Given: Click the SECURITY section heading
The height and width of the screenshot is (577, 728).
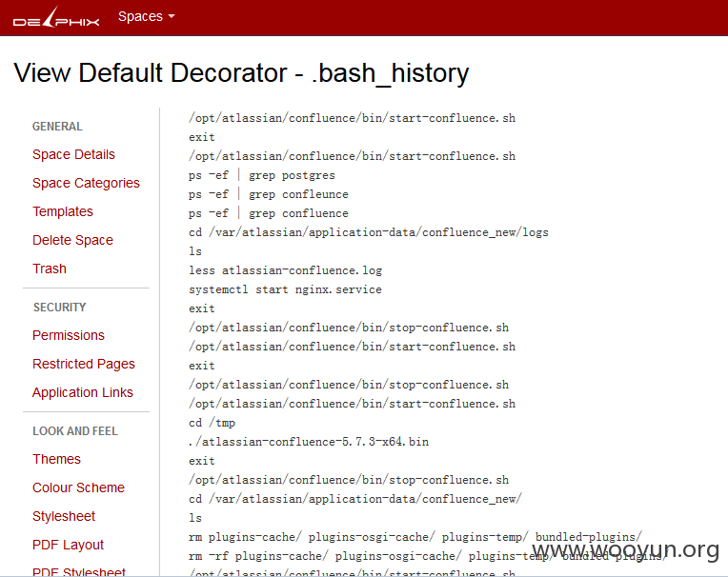Looking at the screenshot, I should pos(59,308).
